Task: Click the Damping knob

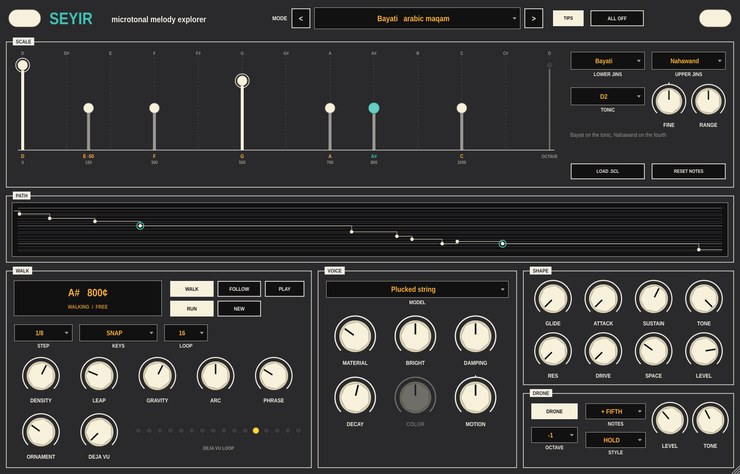Action: (x=475, y=336)
